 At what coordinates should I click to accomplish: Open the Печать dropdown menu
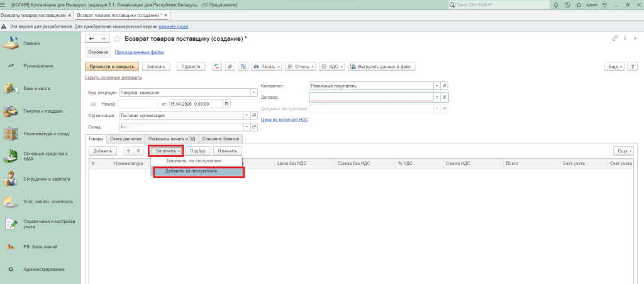(x=266, y=66)
